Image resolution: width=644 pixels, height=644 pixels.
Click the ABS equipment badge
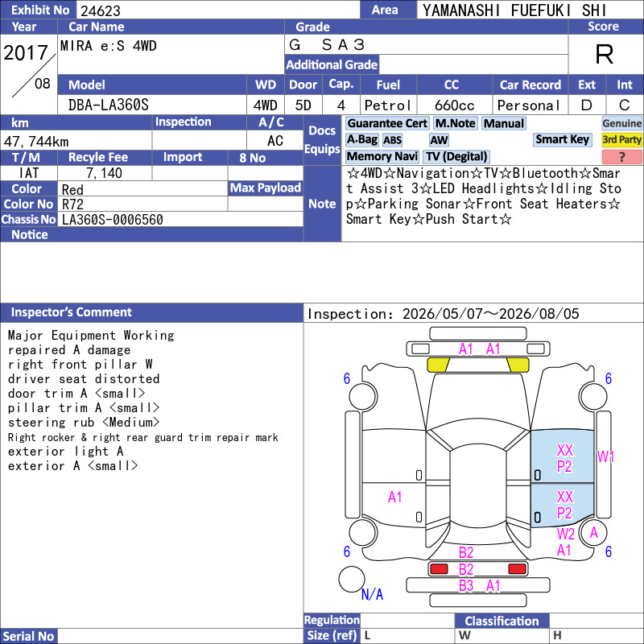(x=392, y=140)
